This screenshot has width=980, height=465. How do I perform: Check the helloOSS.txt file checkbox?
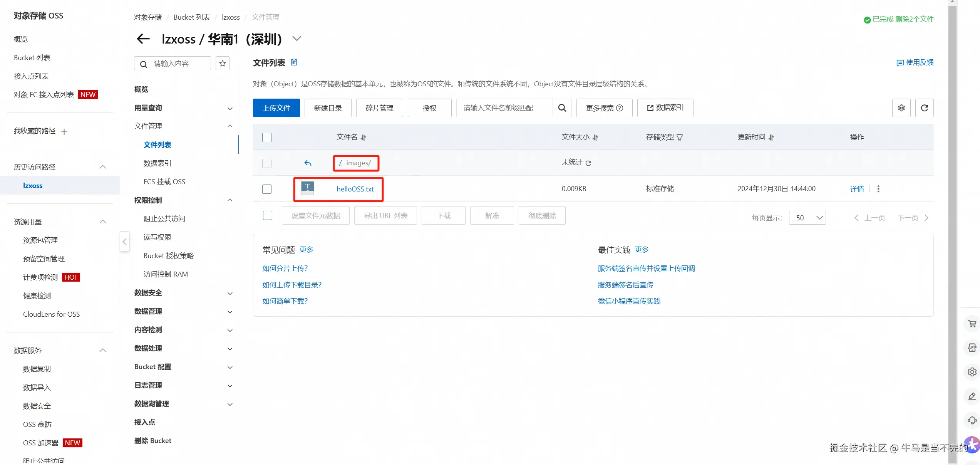pos(267,189)
